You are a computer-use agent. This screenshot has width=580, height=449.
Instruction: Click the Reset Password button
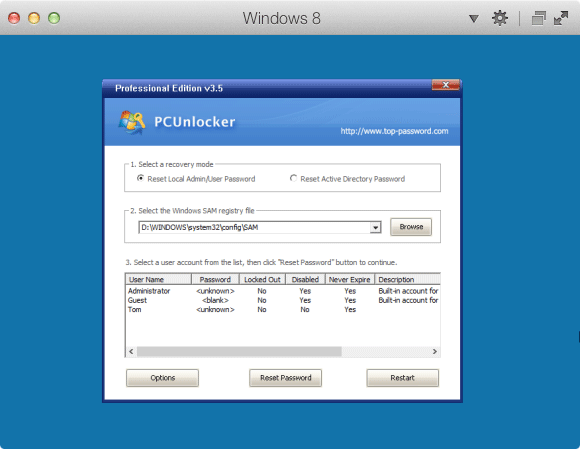point(285,378)
